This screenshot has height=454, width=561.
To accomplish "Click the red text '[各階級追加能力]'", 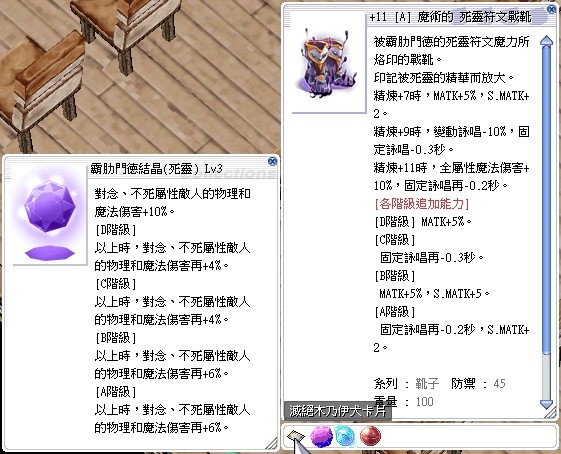I will click(421, 204).
